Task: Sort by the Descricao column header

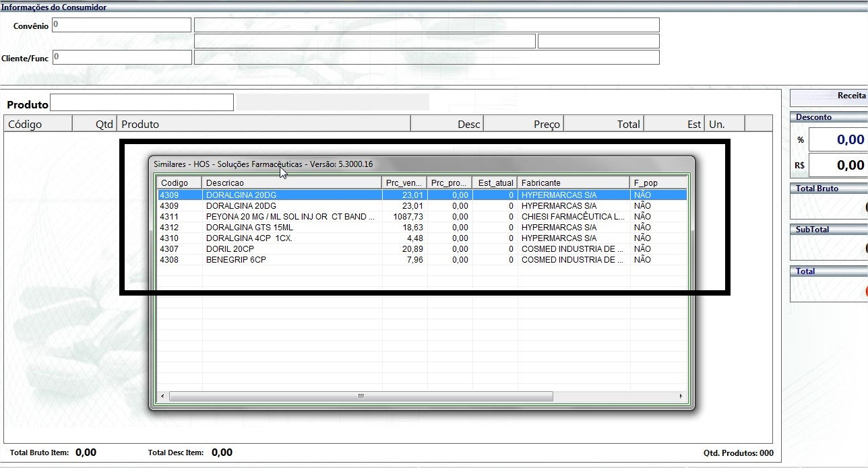Action: [x=291, y=183]
